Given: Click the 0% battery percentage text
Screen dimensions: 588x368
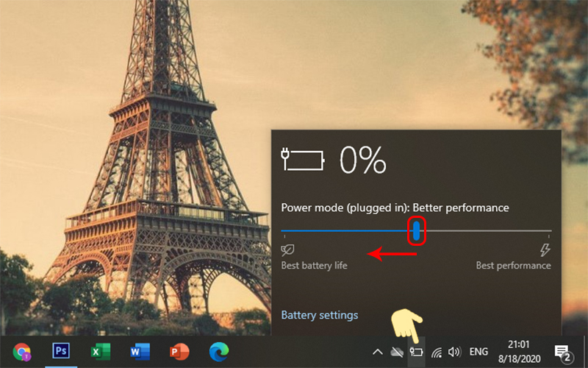Looking at the screenshot, I should (x=362, y=160).
